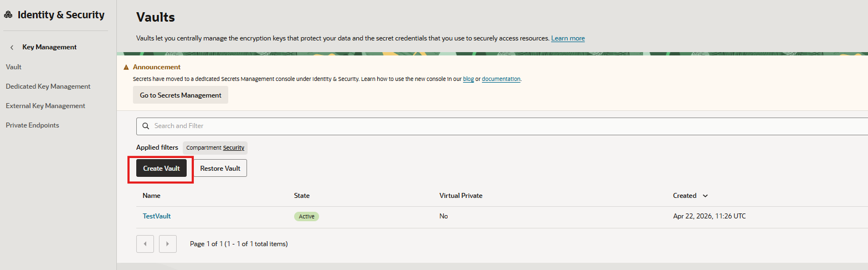Image resolution: width=868 pixels, height=270 pixels.
Task: Click the search magnifier icon
Action: point(146,126)
